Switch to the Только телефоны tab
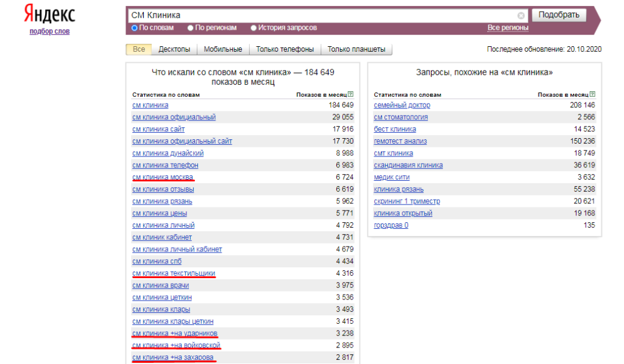This screenshot has height=364, width=624. (x=285, y=49)
